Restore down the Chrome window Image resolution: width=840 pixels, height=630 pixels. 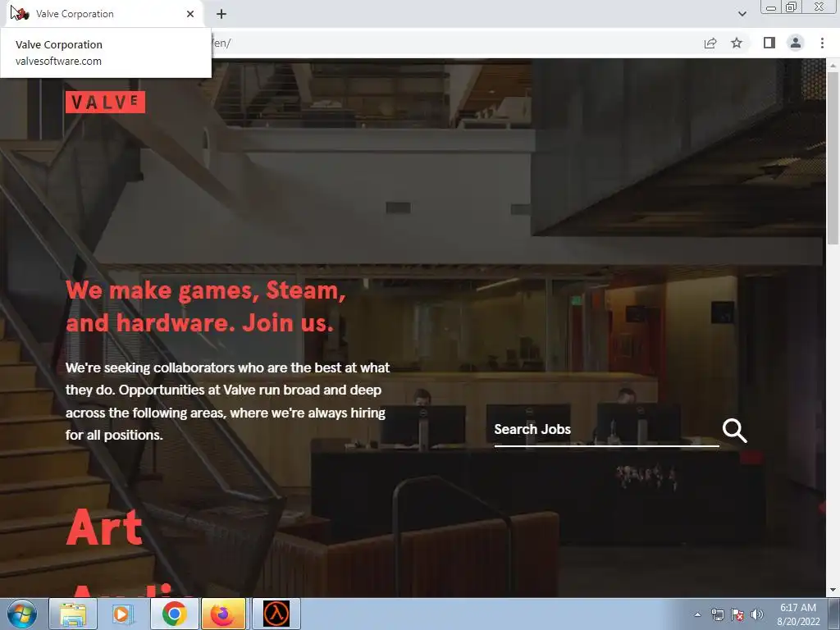pyautogui.click(x=792, y=7)
